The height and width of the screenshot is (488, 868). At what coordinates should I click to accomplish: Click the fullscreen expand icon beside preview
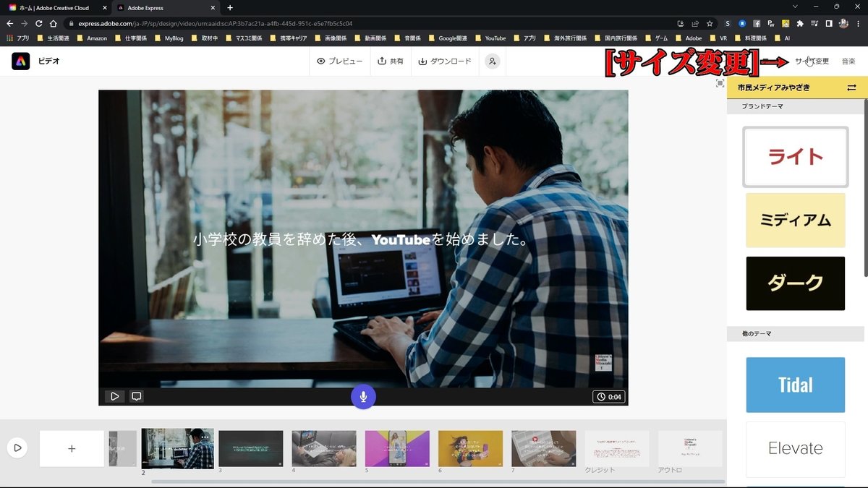[720, 84]
